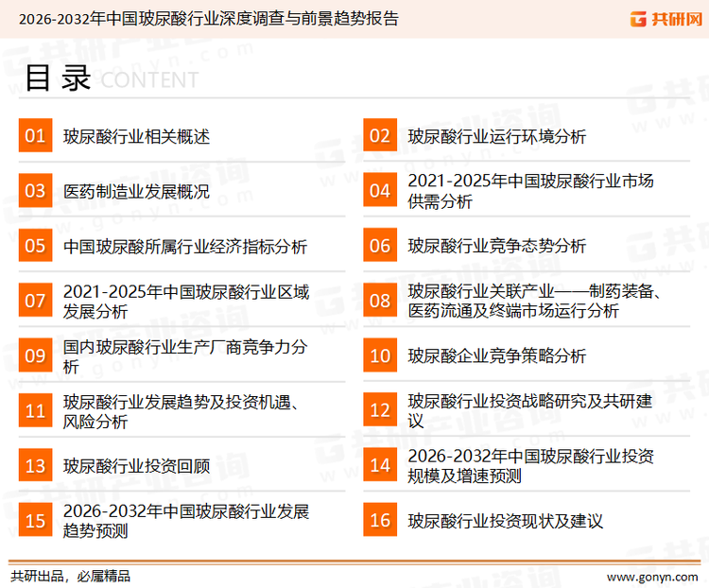Select the orange 12 number badge

coord(380,410)
